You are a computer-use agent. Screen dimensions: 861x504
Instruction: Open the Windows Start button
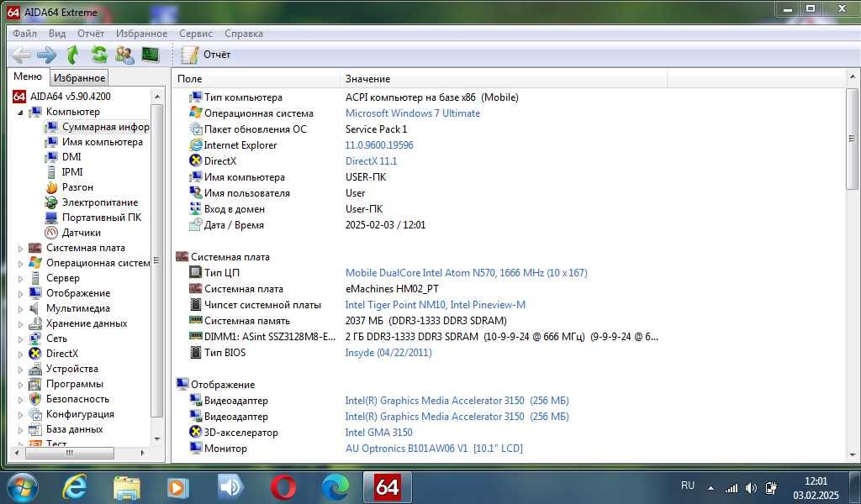(x=21, y=487)
